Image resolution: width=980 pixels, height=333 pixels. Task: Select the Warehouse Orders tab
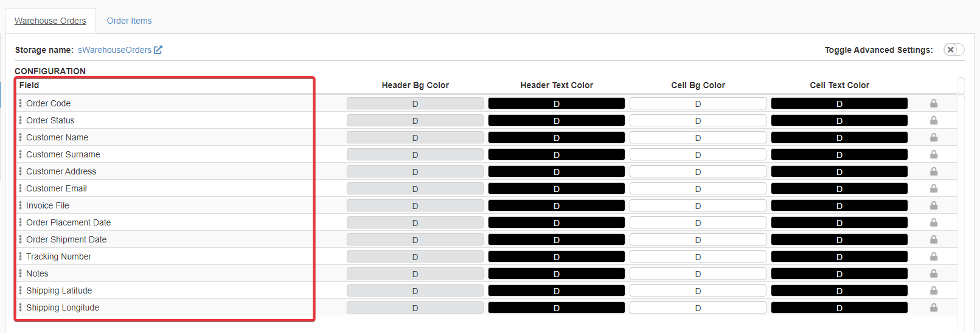pos(50,21)
